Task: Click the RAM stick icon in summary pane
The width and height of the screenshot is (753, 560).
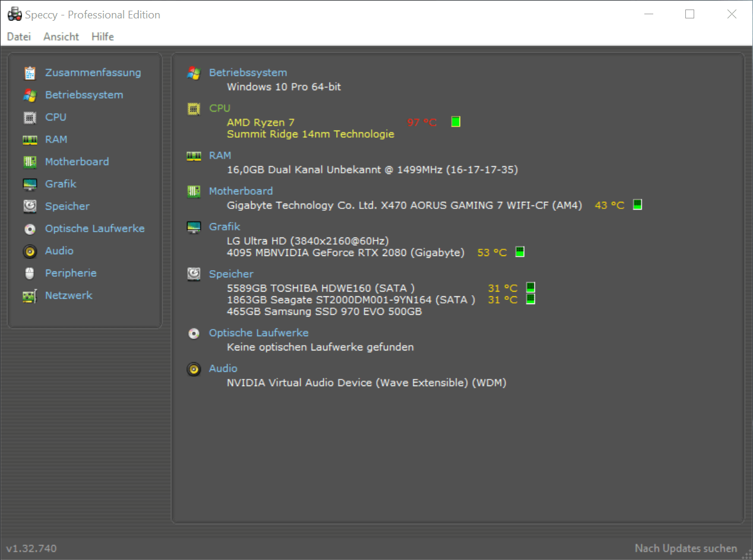Action: (x=194, y=156)
